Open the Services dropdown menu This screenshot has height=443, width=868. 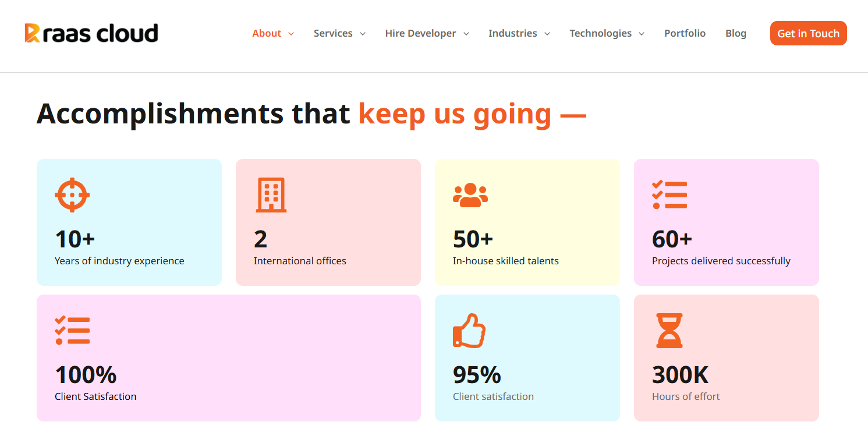pos(339,33)
